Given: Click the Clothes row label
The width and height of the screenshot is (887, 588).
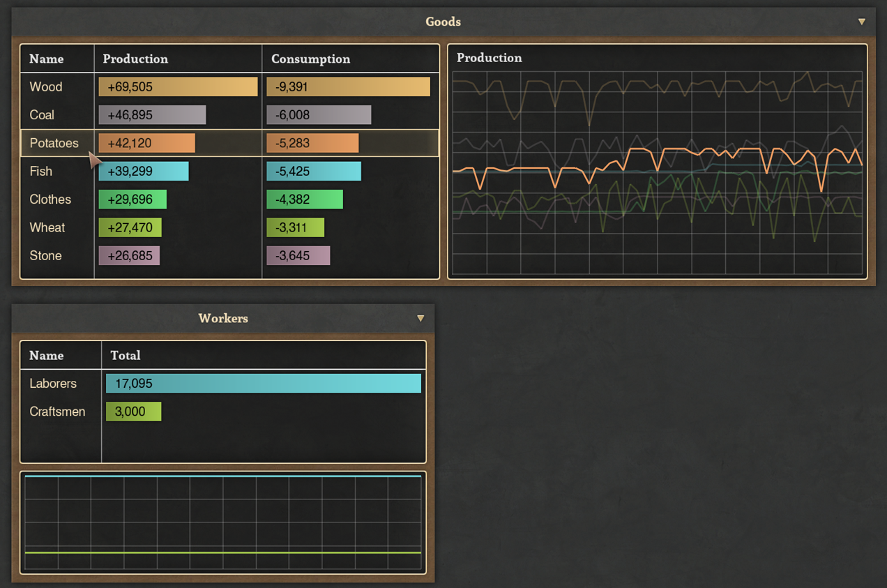Looking at the screenshot, I should point(50,199).
